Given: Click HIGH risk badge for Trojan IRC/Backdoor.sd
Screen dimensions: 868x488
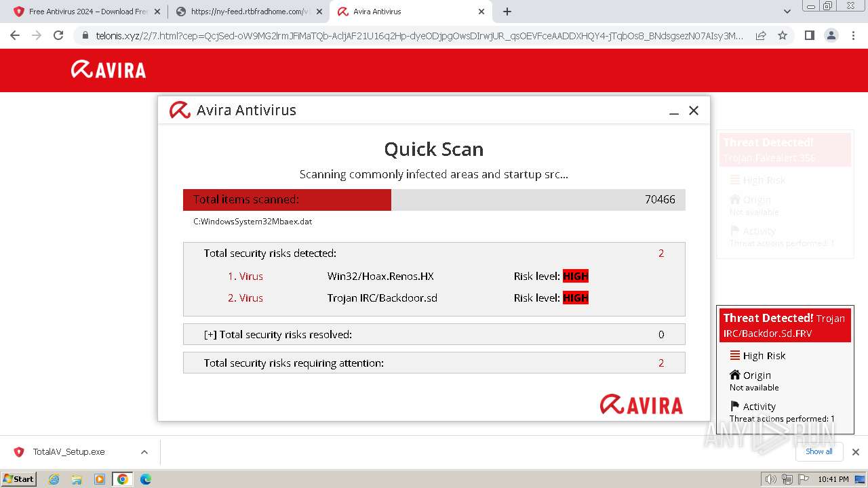Looking at the screenshot, I should tap(576, 298).
